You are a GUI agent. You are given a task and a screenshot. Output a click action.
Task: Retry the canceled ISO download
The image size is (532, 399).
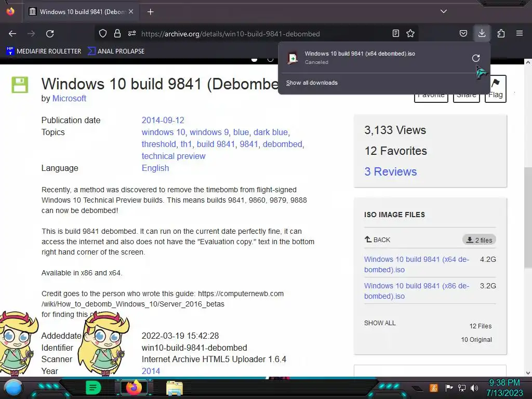(476, 58)
